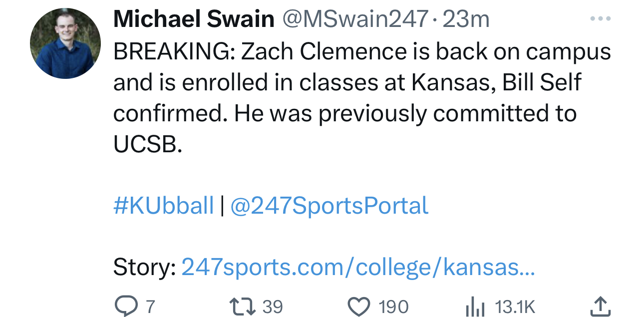Retweet using the arrows icon
This screenshot has width=644, height=317.
pyautogui.click(x=242, y=306)
